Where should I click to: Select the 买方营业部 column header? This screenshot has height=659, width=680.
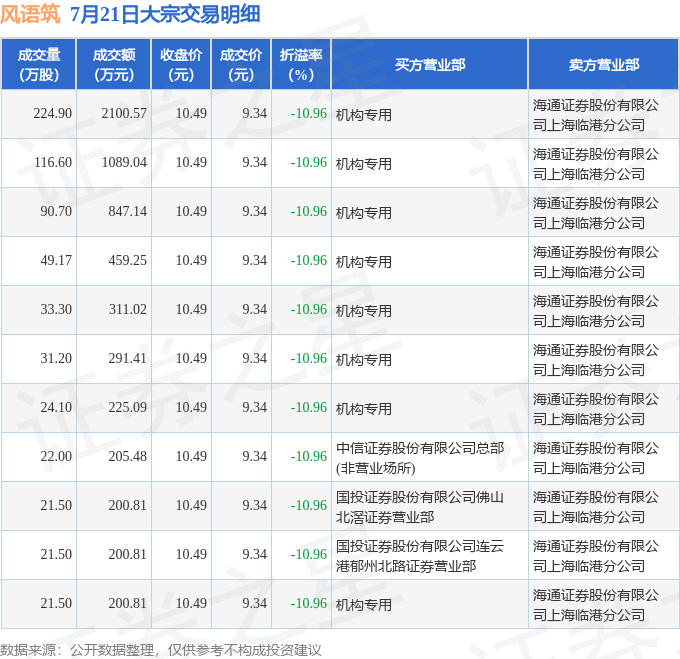[430, 65]
